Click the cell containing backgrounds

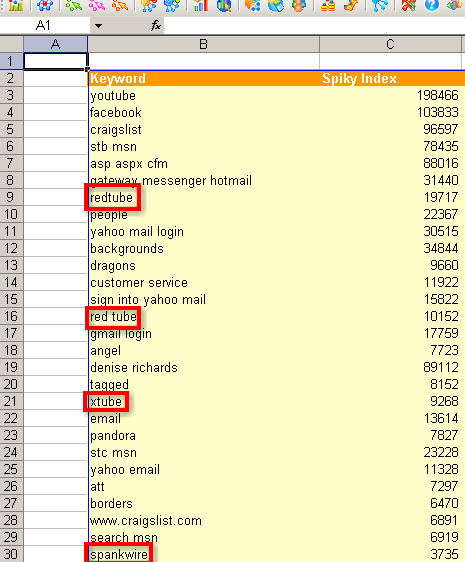(x=203, y=248)
